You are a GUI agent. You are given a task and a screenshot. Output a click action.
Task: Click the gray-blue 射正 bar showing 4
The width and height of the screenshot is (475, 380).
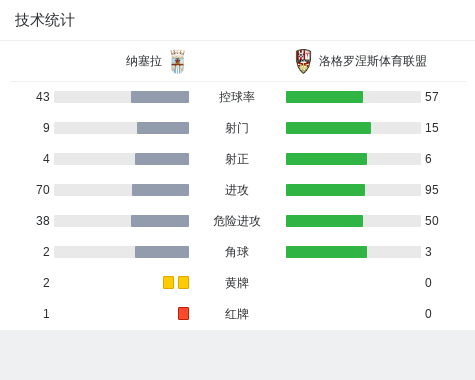(162, 159)
